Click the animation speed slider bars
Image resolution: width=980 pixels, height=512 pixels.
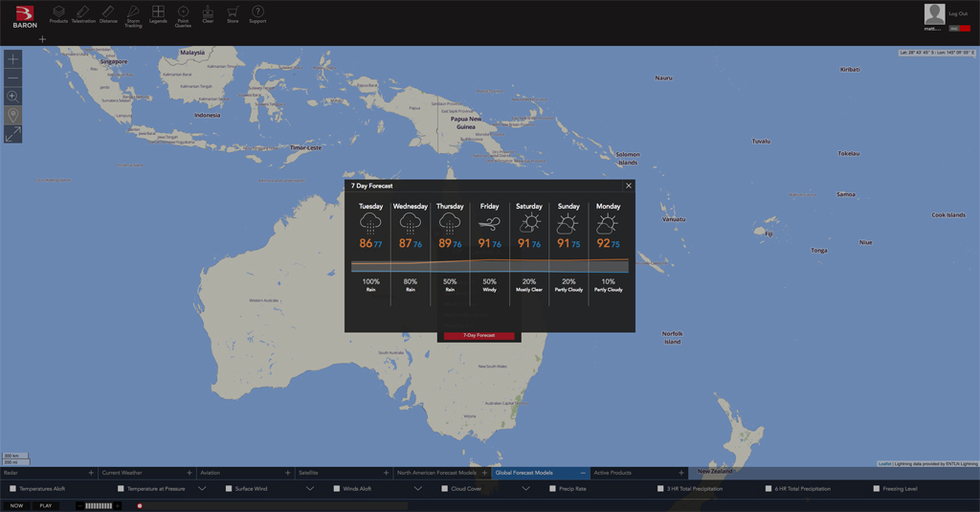(x=99, y=505)
